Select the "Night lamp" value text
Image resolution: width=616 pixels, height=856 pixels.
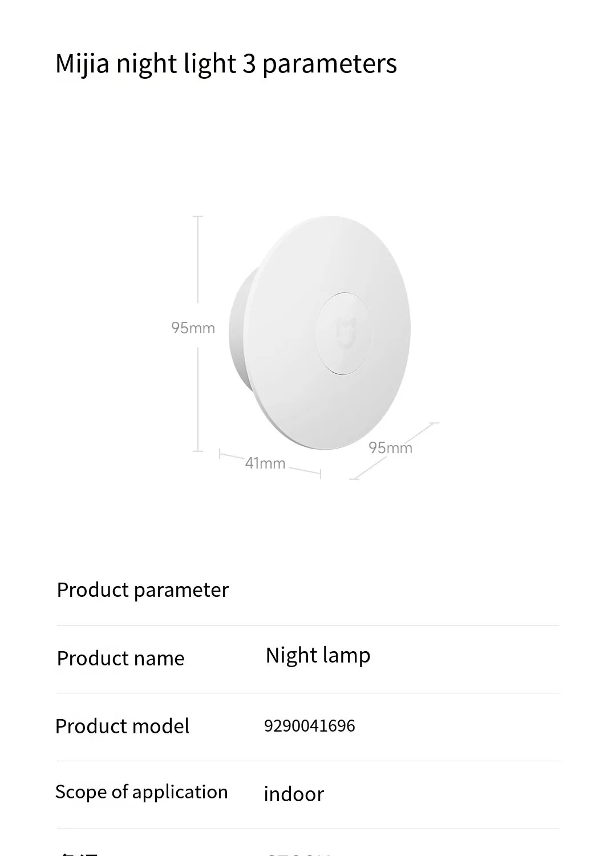[x=318, y=656]
